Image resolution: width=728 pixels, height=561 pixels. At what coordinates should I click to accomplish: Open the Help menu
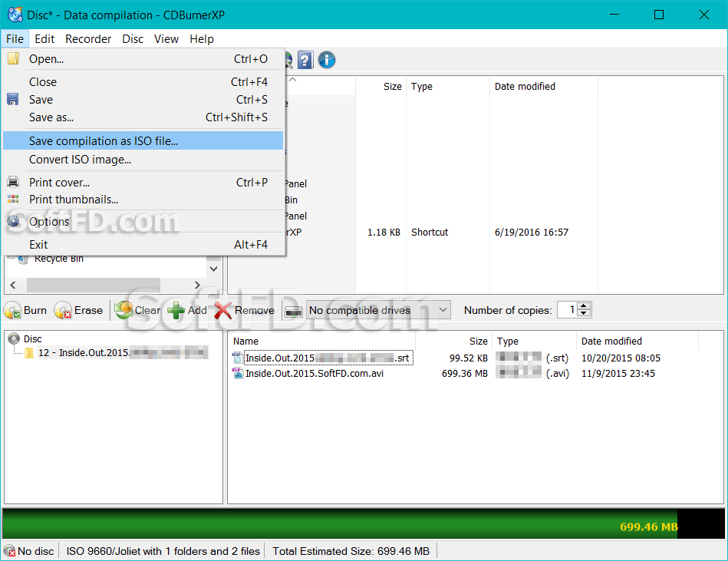pos(202,39)
